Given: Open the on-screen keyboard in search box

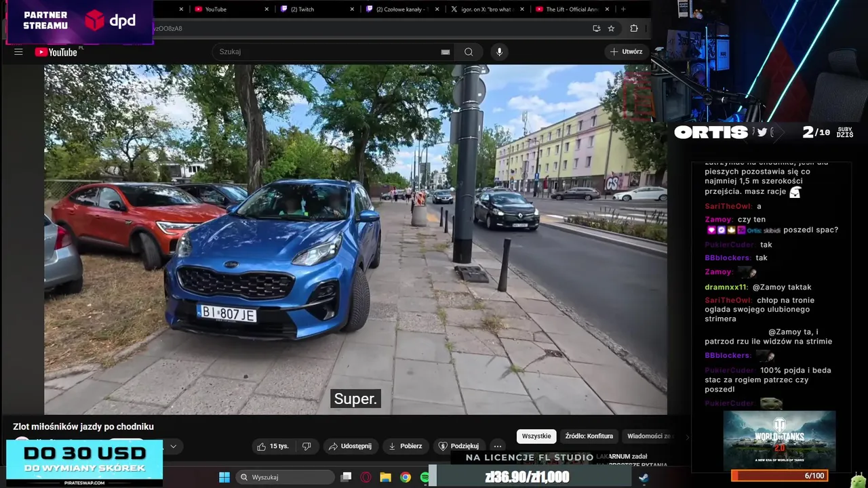Looking at the screenshot, I should pos(446,52).
